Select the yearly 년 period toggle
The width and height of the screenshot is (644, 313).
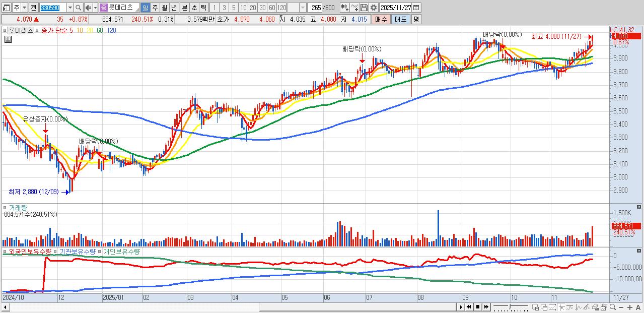coord(174,8)
